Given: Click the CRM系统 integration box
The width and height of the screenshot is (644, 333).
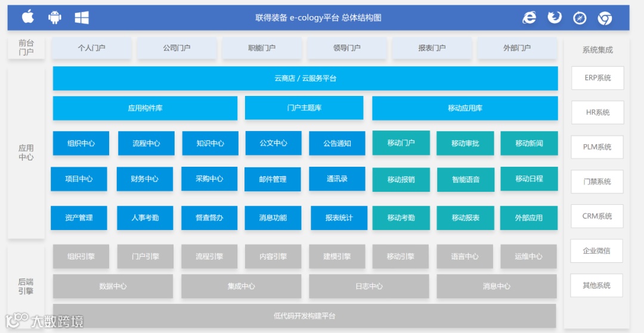Looking at the screenshot, I should tap(597, 216).
